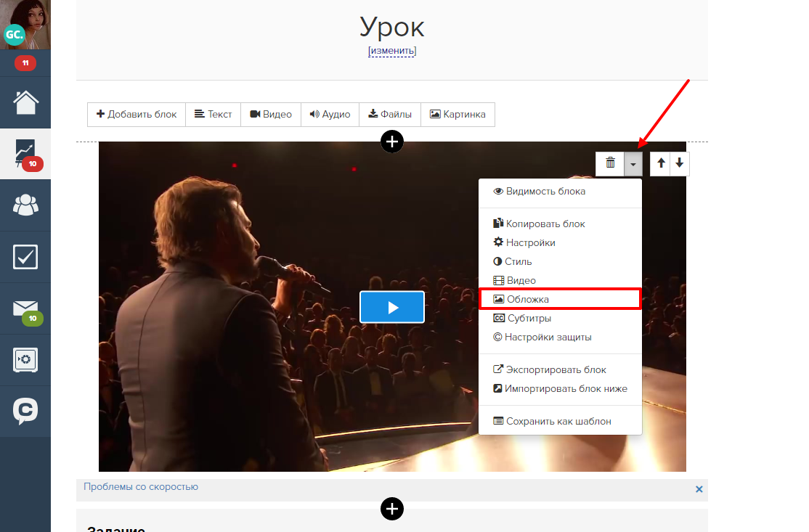Click the "изменить" link under the title
This screenshot has height=532, width=809.
click(x=392, y=51)
